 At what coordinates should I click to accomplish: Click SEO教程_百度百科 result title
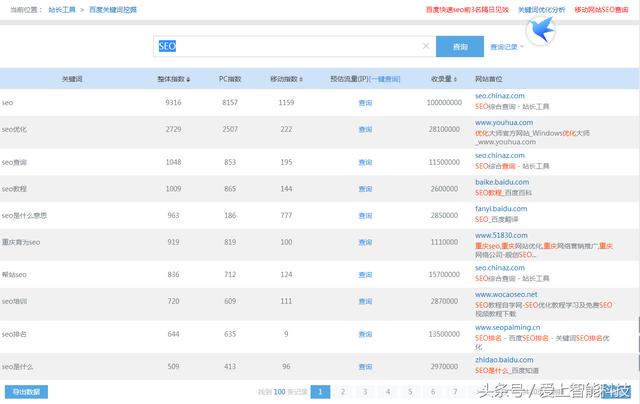click(x=503, y=193)
